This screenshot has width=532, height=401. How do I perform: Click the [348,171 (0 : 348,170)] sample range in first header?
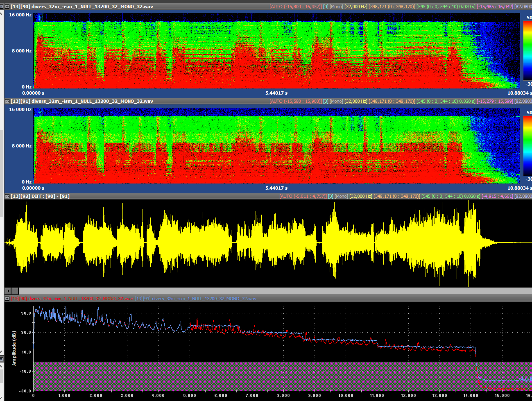coord(392,7)
